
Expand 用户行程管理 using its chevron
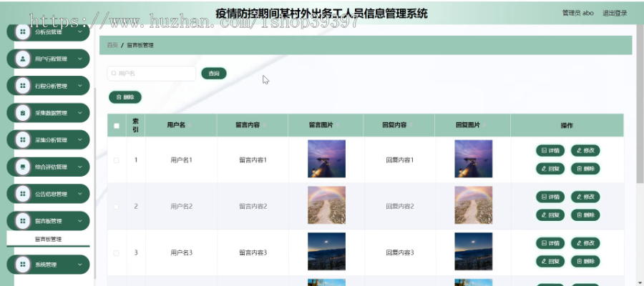coord(80,59)
